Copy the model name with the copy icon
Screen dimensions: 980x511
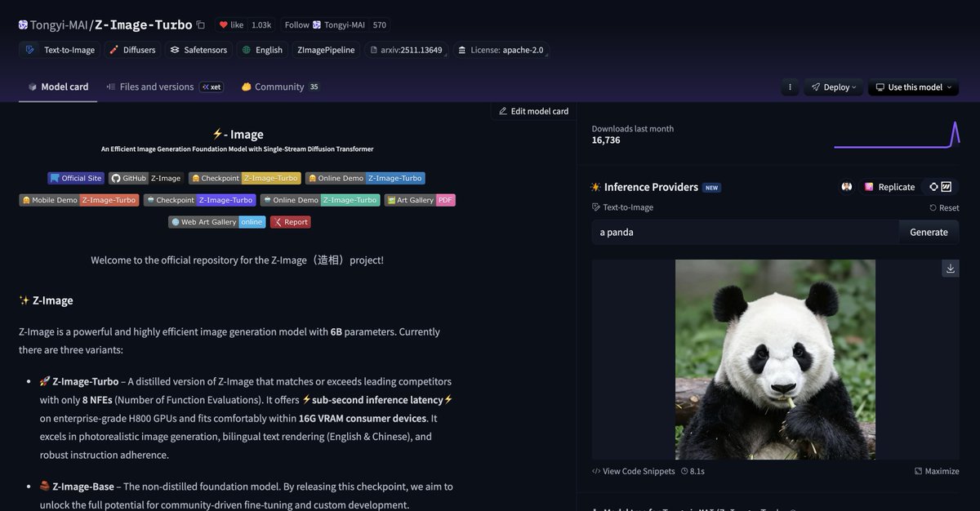(201, 25)
